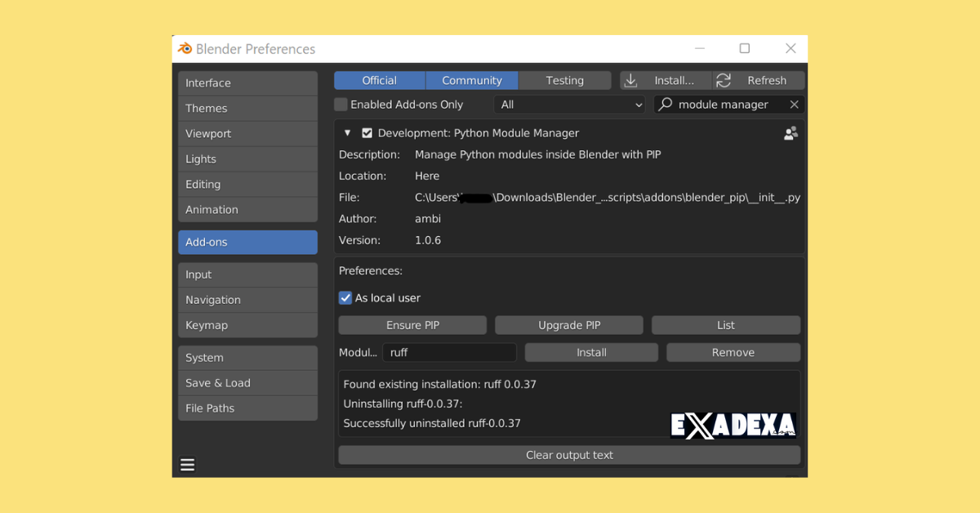Disable the Python Module Manager add-on
This screenshot has height=513, width=980.
(x=367, y=132)
